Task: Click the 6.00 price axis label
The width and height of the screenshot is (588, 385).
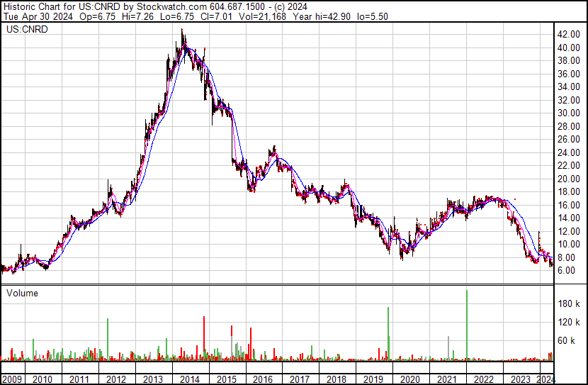Action: 567,270
